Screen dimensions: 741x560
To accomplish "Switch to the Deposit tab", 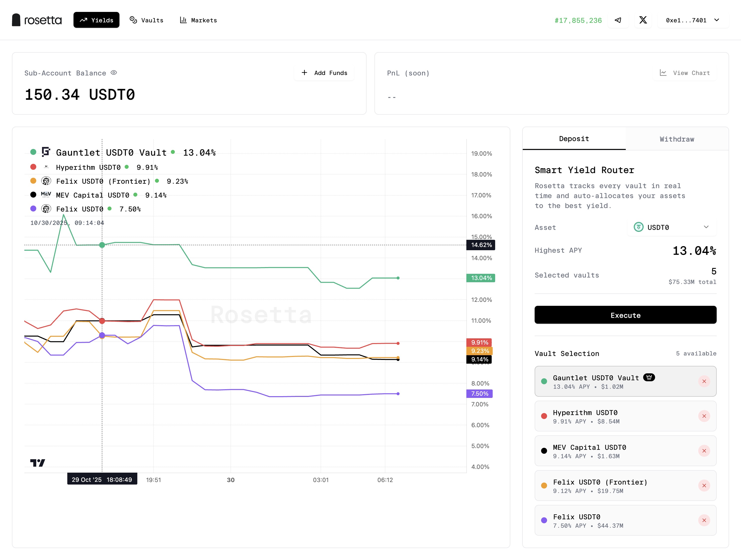I will 574,139.
